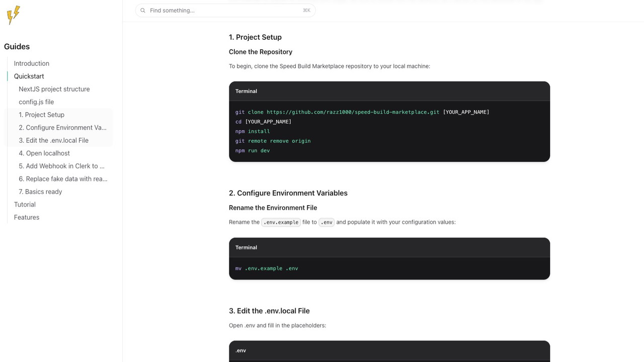Jump to '4. Open localhost' section

(44, 153)
